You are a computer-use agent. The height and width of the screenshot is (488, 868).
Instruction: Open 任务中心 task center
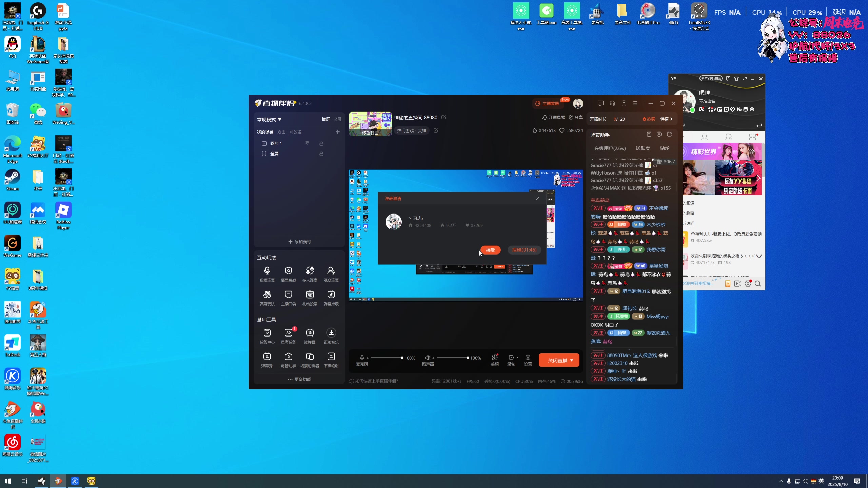pos(267,336)
